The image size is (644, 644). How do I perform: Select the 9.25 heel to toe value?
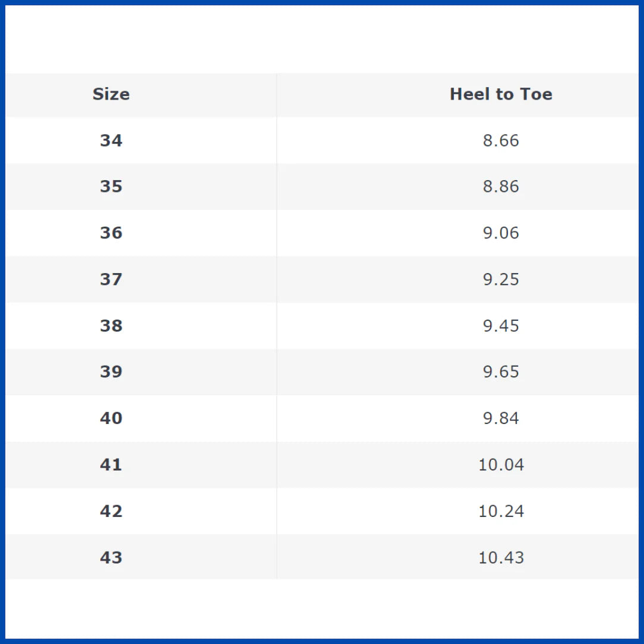[x=501, y=279]
